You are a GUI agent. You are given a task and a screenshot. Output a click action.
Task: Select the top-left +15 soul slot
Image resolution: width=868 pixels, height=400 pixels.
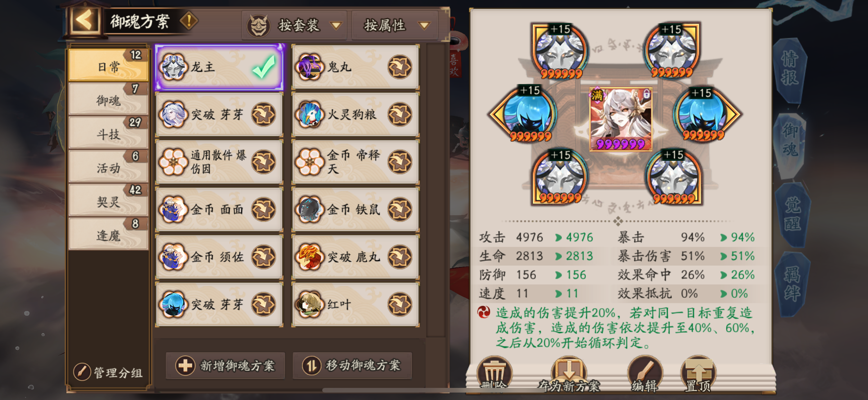(x=560, y=51)
